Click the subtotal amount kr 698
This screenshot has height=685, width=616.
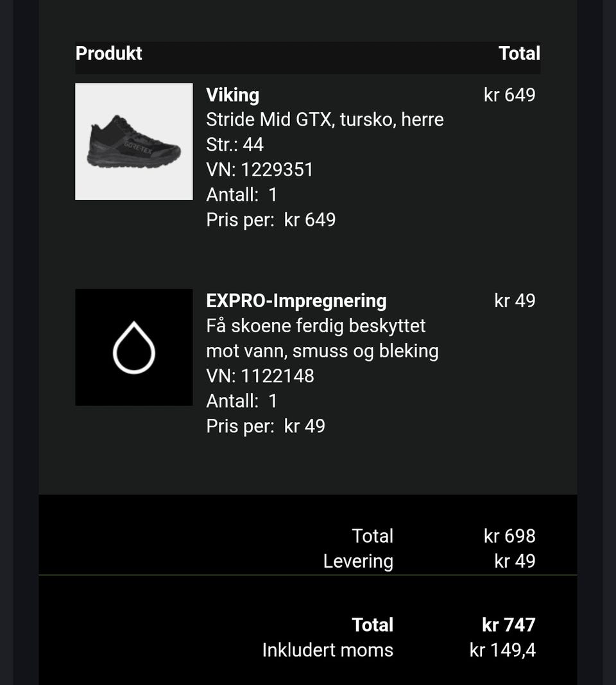coord(509,536)
